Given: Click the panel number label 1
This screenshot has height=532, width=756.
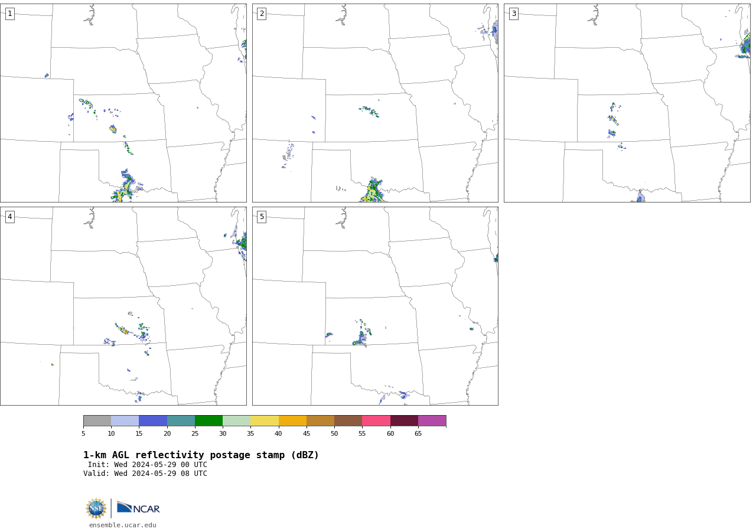Looking at the screenshot, I should tap(9, 14).
